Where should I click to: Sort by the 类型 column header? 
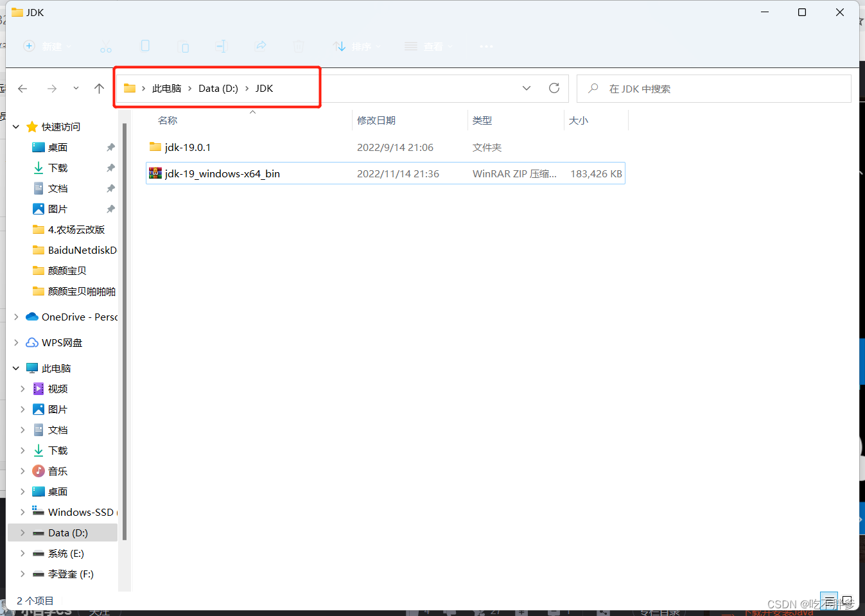click(482, 120)
